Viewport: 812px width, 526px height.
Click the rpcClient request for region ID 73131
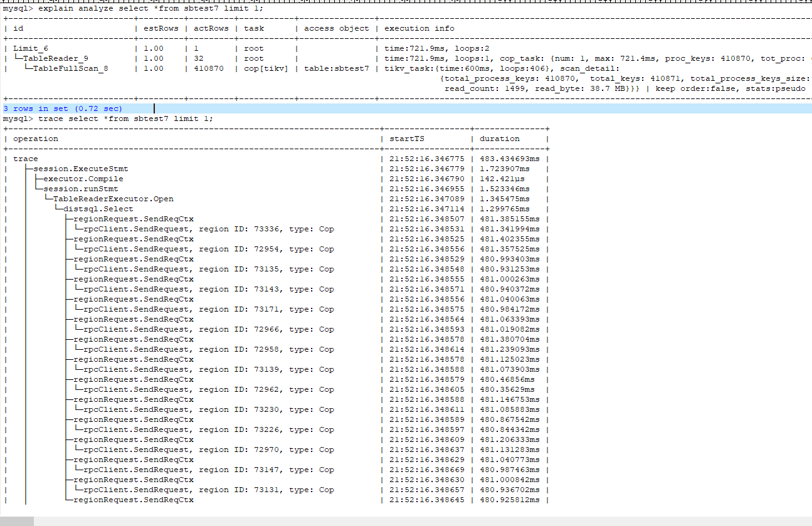(x=208, y=490)
